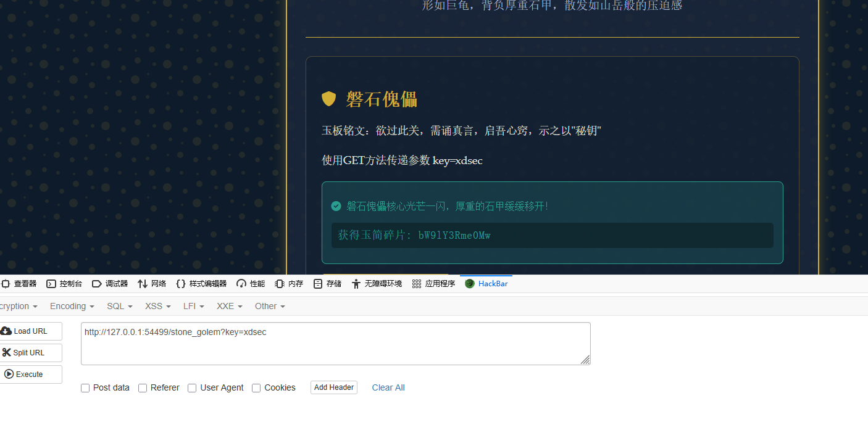The width and height of the screenshot is (868, 422).
Task: Open the 内存 memory panel
Action: pyautogui.click(x=289, y=284)
